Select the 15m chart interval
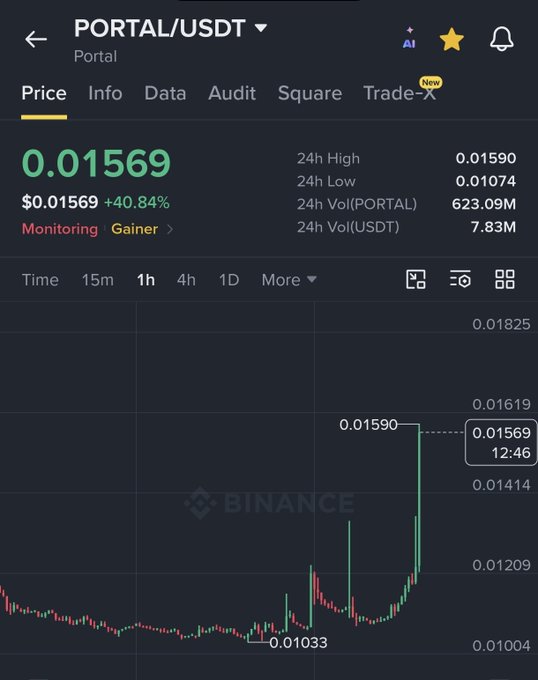The width and height of the screenshot is (538, 680). pyautogui.click(x=98, y=280)
